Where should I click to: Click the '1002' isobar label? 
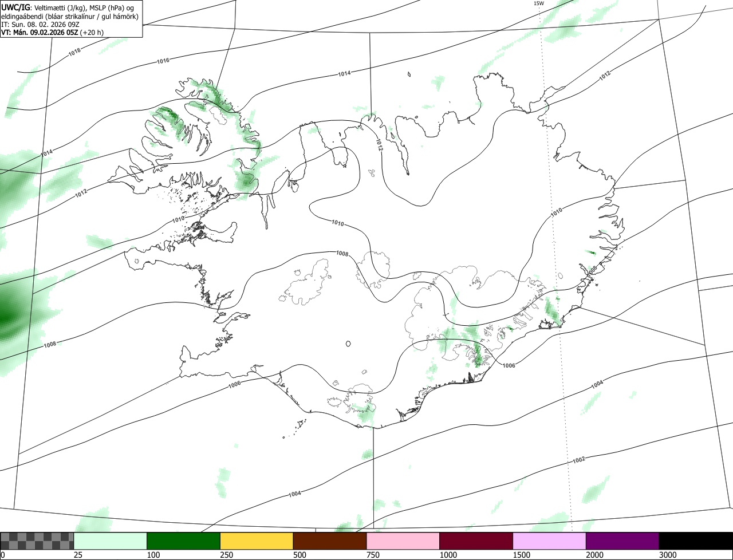(x=578, y=460)
